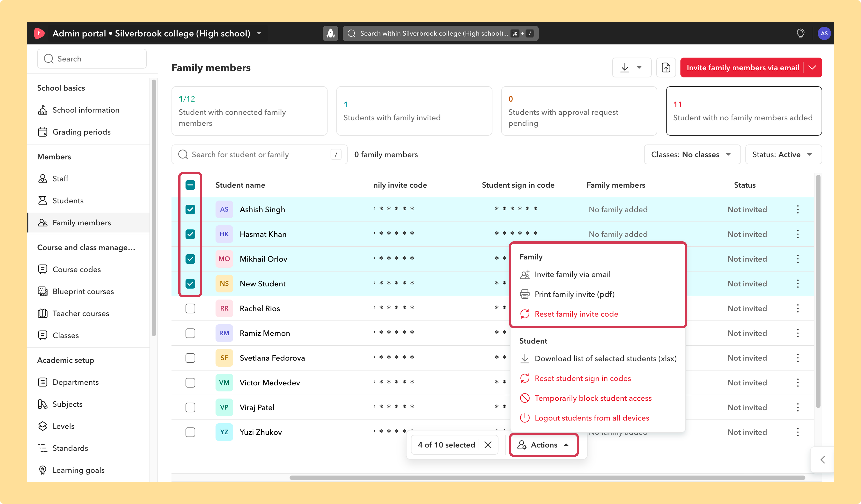Uncheck Hasmat Khan's checkbox
The width and height of the screenshot is (861, 504).
190,234
